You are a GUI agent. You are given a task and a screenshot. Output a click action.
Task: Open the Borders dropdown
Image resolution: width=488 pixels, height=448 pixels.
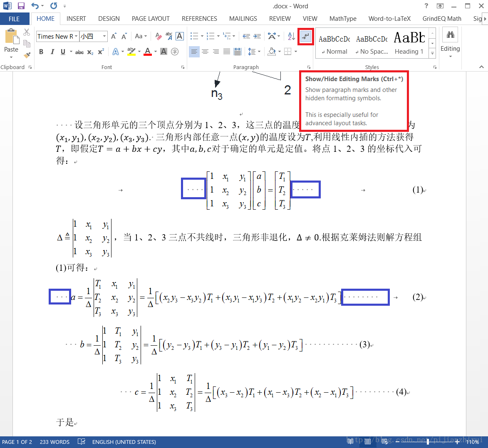[x=296, y=52]
